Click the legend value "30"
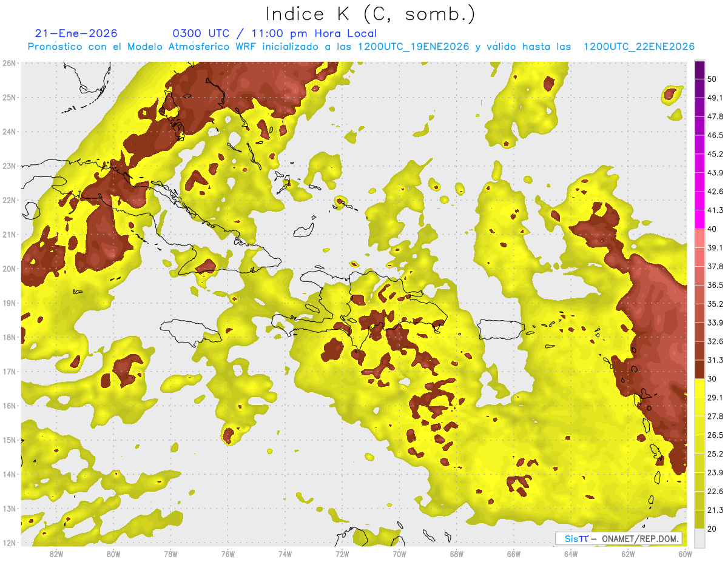 [x=713, y=379]
